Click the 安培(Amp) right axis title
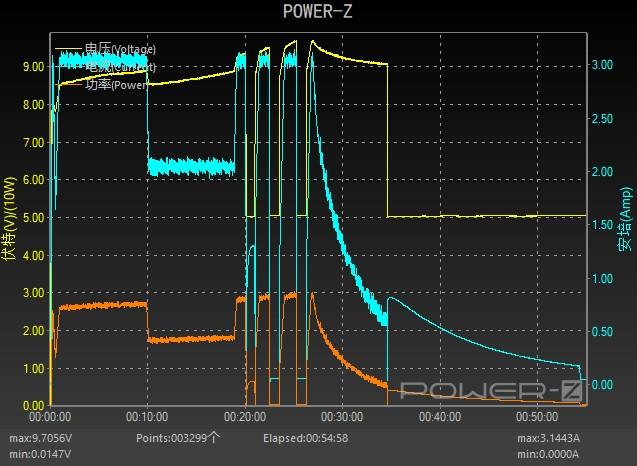Viewport: 637px width, 466px height. 626,219
